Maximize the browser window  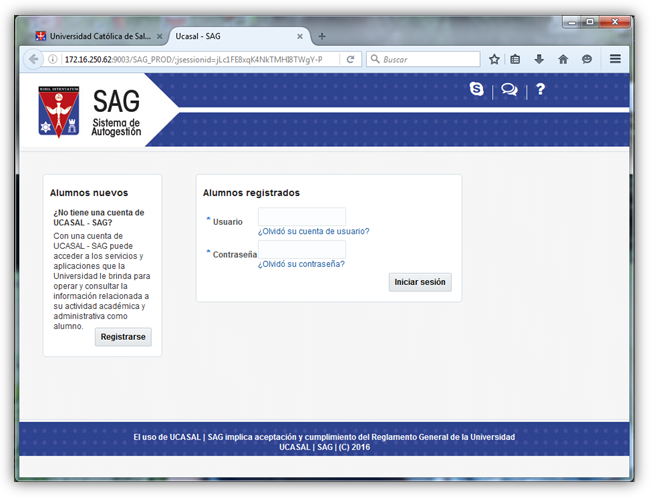click(590, 22)
